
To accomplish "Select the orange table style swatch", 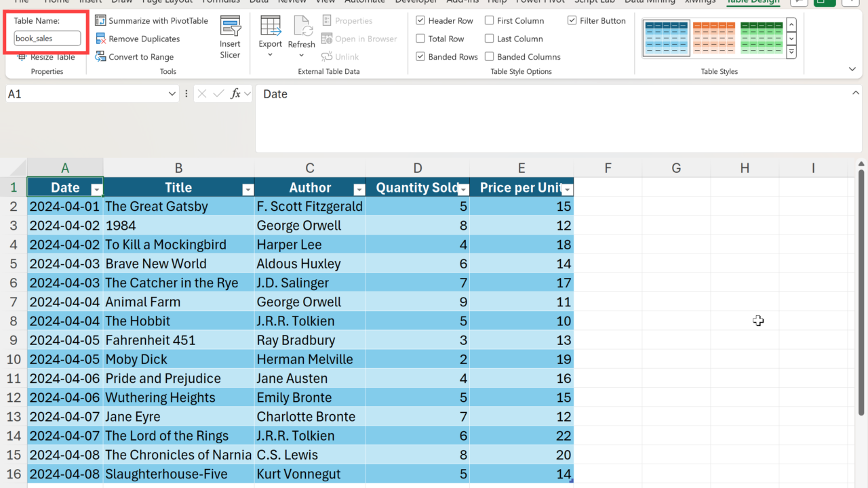I will [713, 38].
